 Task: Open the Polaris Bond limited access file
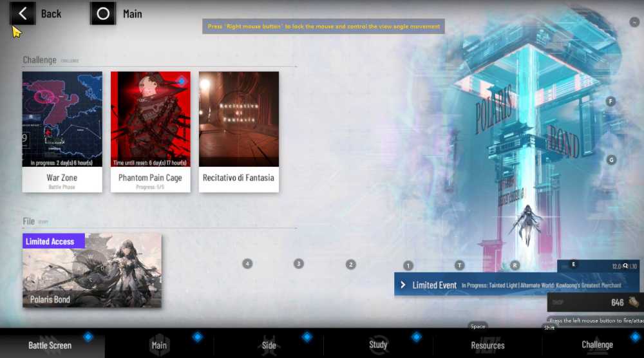[x=92, y=270]
